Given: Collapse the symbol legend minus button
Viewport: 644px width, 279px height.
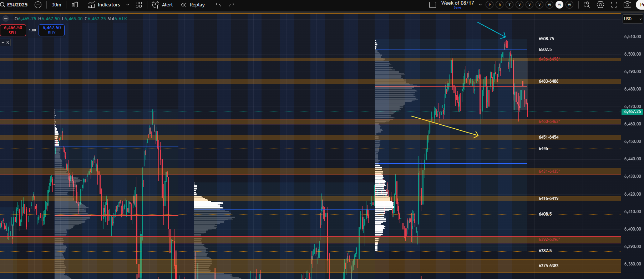Looking at the screenshot, I should pyautogui.click(x=6, y=19).
